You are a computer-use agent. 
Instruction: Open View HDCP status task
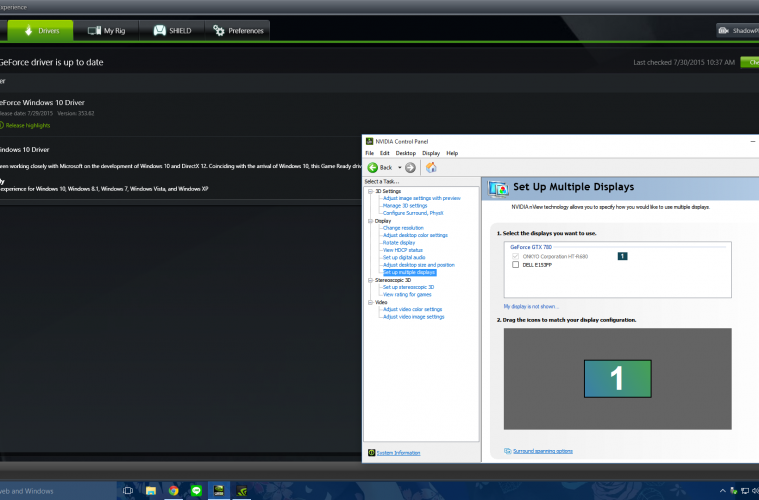coord(403,250)
